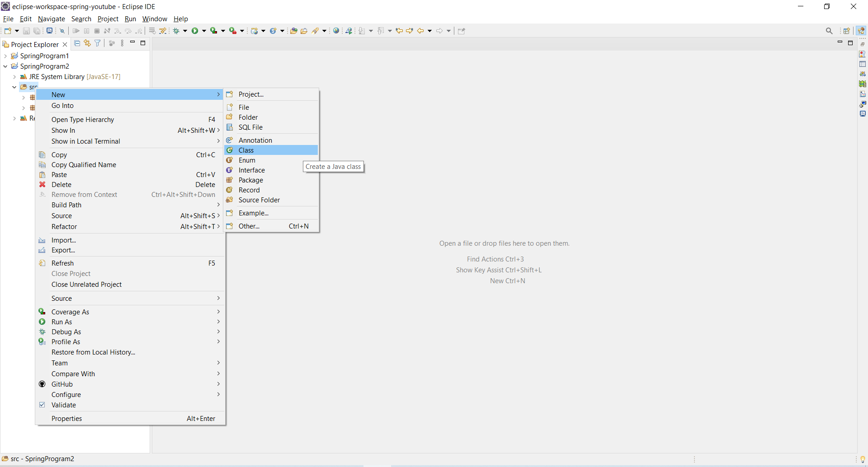This screenshot has width=868, height=467.
Task: Click the flashlight Search toolbar icon
Action: (315, 31)
